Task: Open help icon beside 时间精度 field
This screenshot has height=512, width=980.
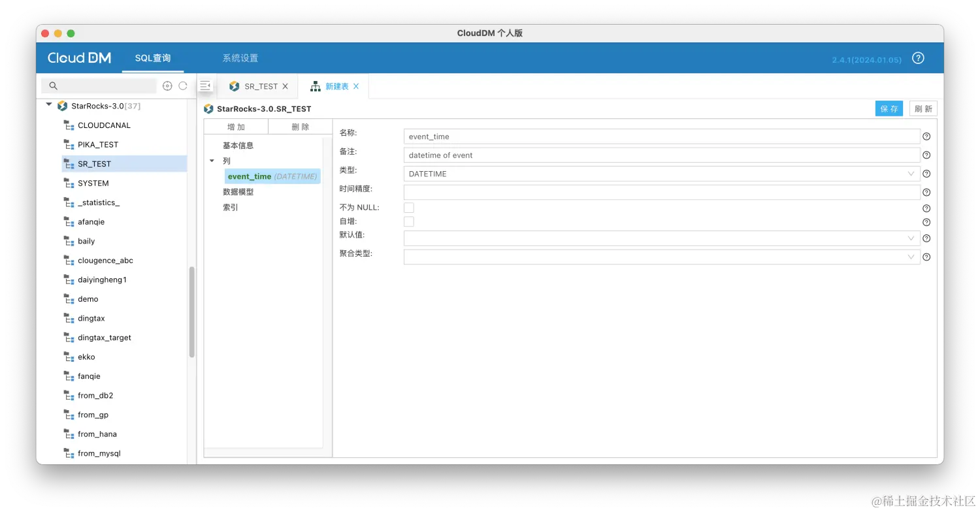Action: 926,193
